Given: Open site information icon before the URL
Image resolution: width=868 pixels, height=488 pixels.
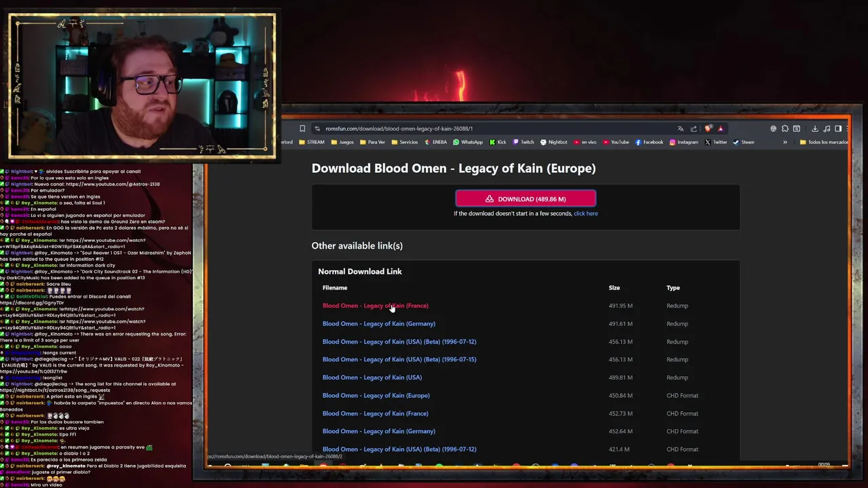Looking at the screenshot, I should [x=317, y=129].
